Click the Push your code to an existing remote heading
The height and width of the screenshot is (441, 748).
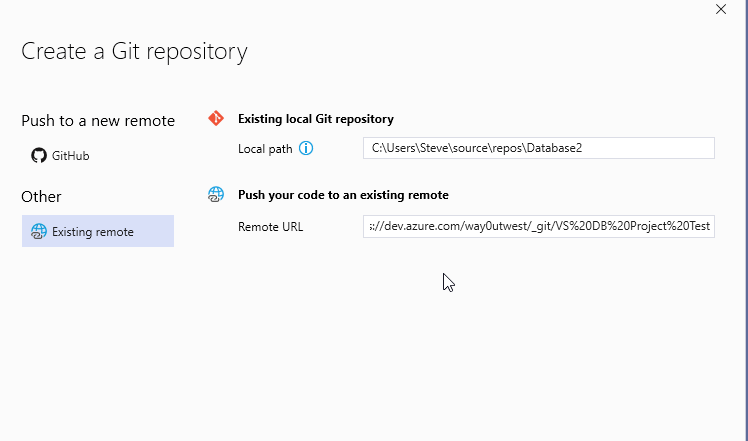coord(343,195)
